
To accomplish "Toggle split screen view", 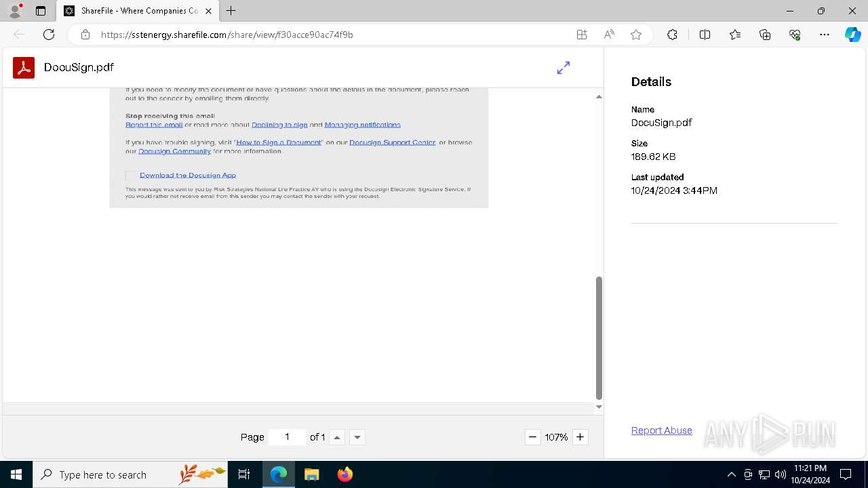I will tap(705, 35).
